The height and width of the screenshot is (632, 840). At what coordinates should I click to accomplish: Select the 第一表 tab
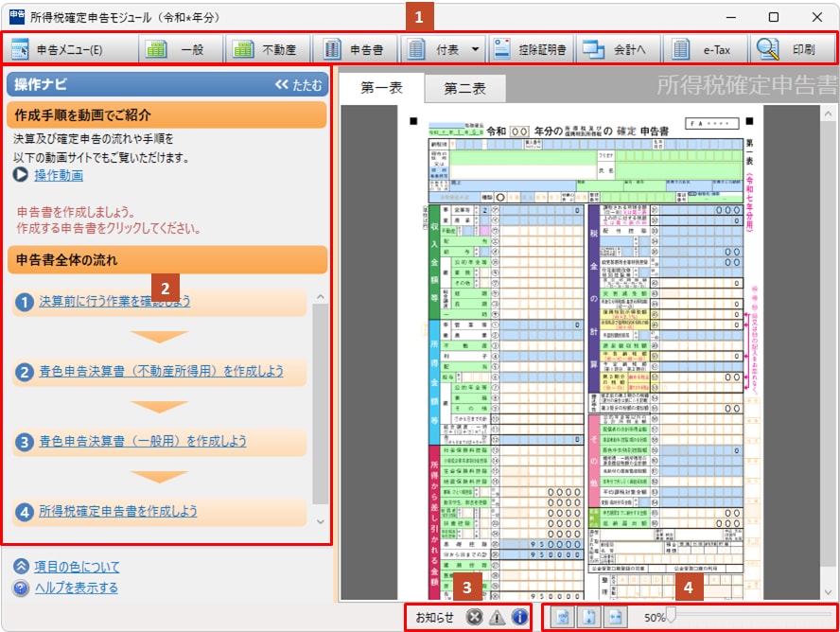click(381, 88)
